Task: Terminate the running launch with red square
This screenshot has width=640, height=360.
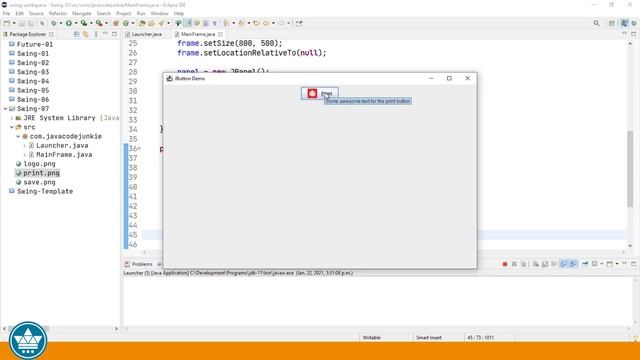Action: point(505,264)
